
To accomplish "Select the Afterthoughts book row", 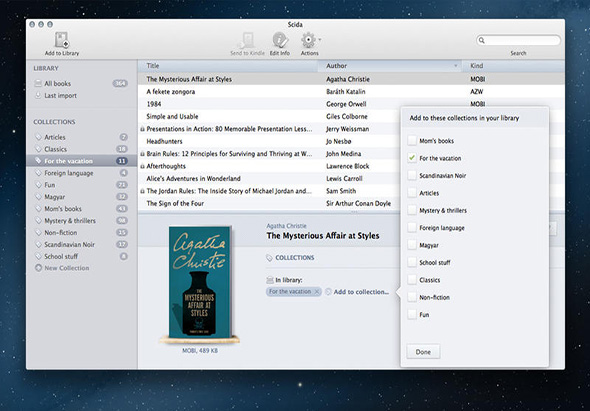I will click(x=269, y=166).
